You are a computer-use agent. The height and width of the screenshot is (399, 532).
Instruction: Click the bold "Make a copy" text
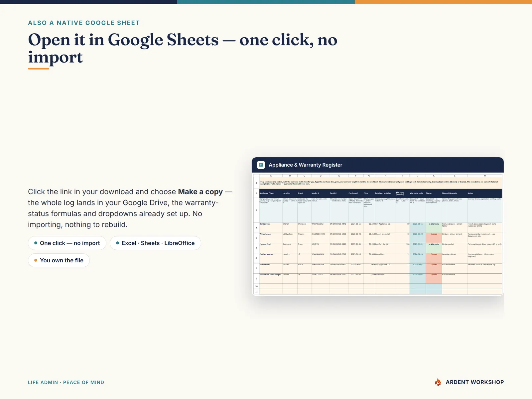200,192
